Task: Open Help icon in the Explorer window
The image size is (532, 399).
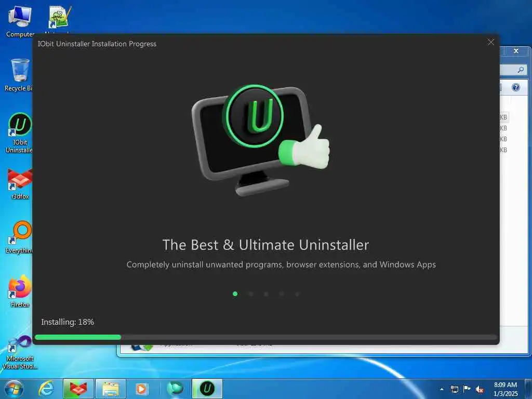Action: click(x=516, y=87)
